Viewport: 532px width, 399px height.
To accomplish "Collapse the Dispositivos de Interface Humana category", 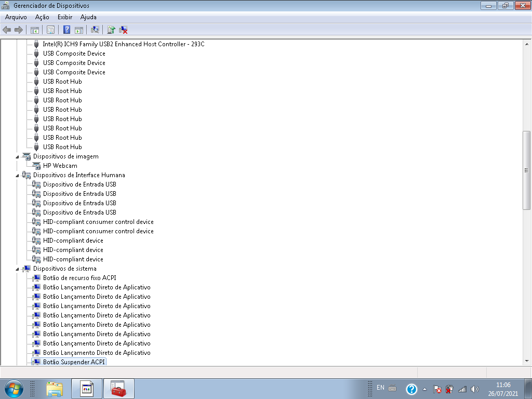I will pyautogui.click(x=17, y=176).
